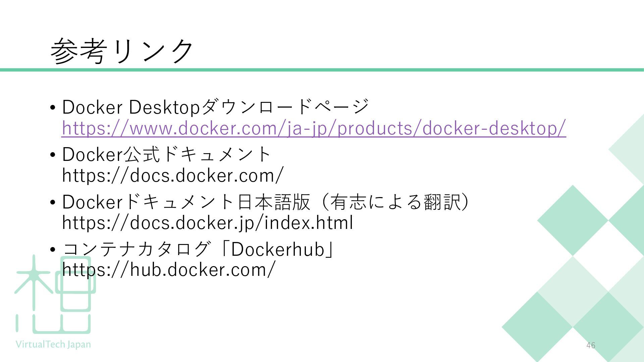Click the bullet point before Docker Desktop
Image resolution: width=644 pixels, height=362 pixels.
(52, 108)
